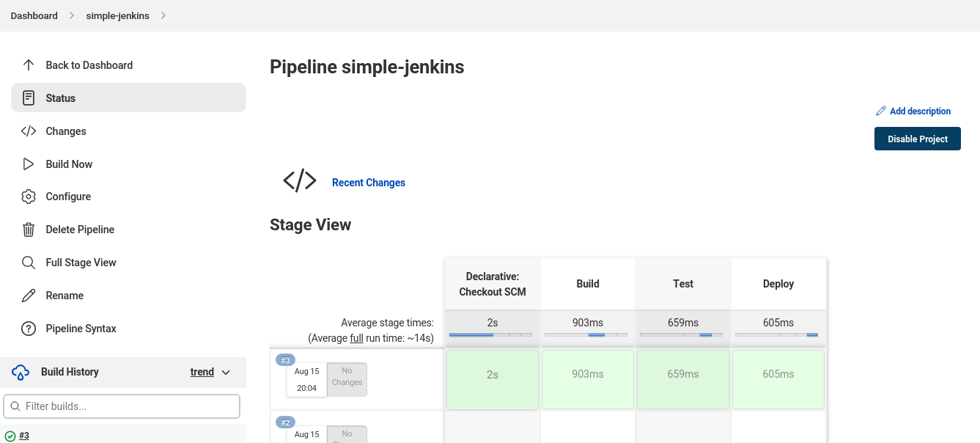Open the trend dropdown in Build History

click(210, 372)
